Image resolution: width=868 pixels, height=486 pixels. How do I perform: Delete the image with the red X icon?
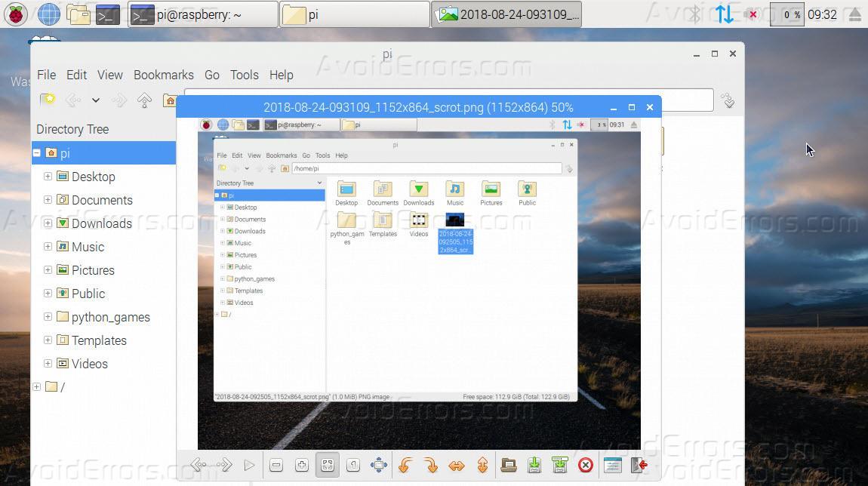(585, 466)
